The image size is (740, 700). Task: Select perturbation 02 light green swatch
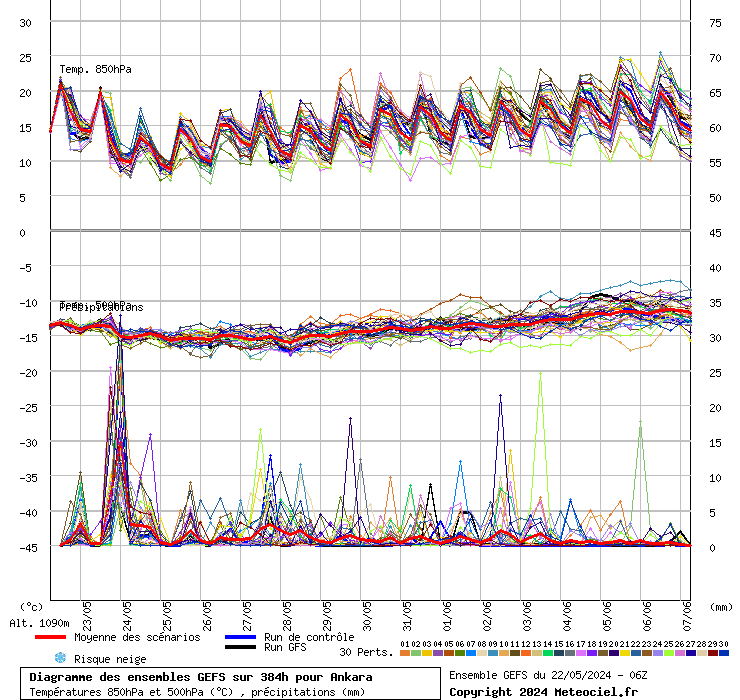416,653
